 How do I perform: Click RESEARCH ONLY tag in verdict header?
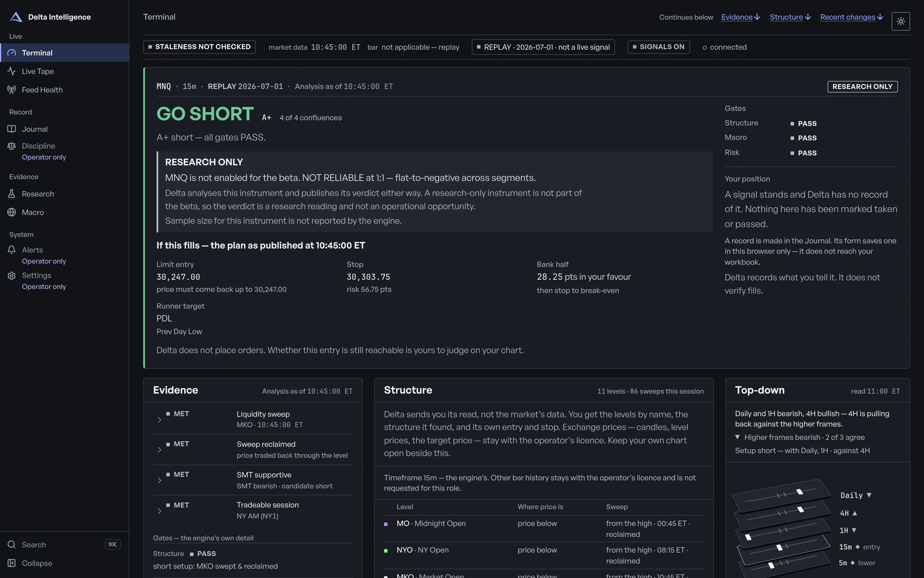(x=862, y=87)
